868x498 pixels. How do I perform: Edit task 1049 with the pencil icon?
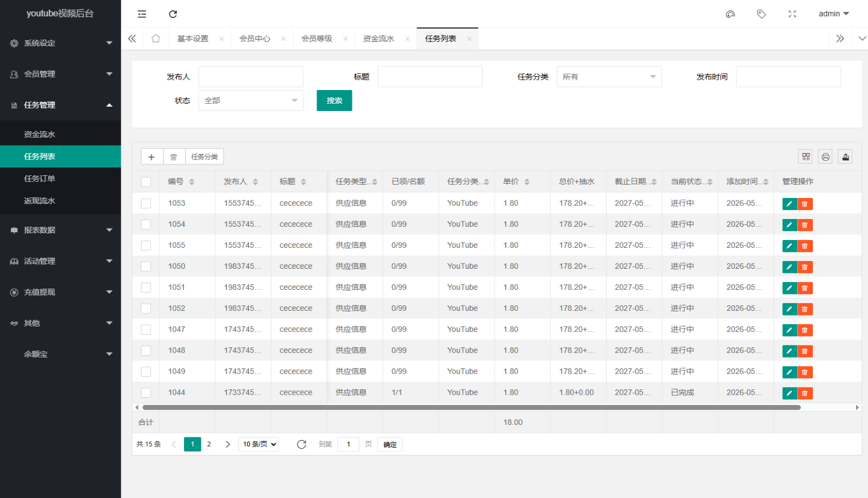pos(789,372)
